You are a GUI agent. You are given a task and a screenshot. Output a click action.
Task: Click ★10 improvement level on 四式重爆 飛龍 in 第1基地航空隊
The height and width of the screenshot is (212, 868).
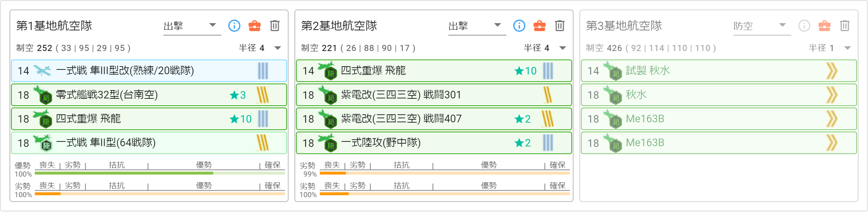click(x=241, y=119)
